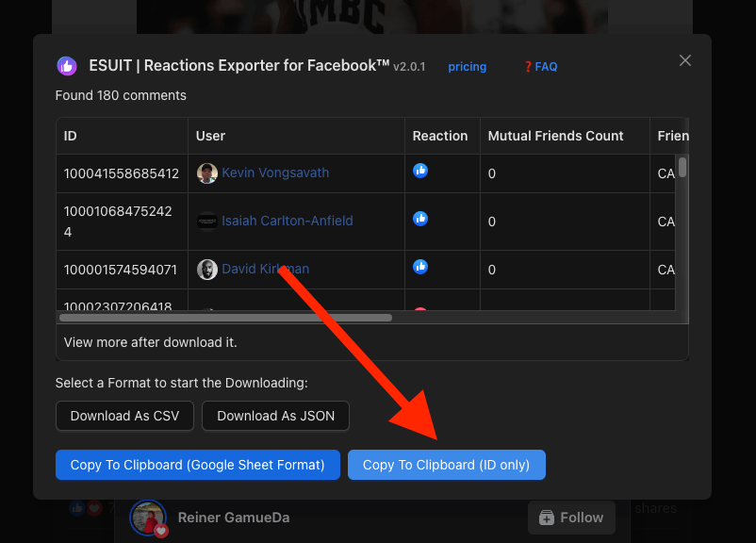The width and height of the screenshot is (756, 543).
Task: Copy to clipboard in Google Sheet format
Action: coord(198,465)
